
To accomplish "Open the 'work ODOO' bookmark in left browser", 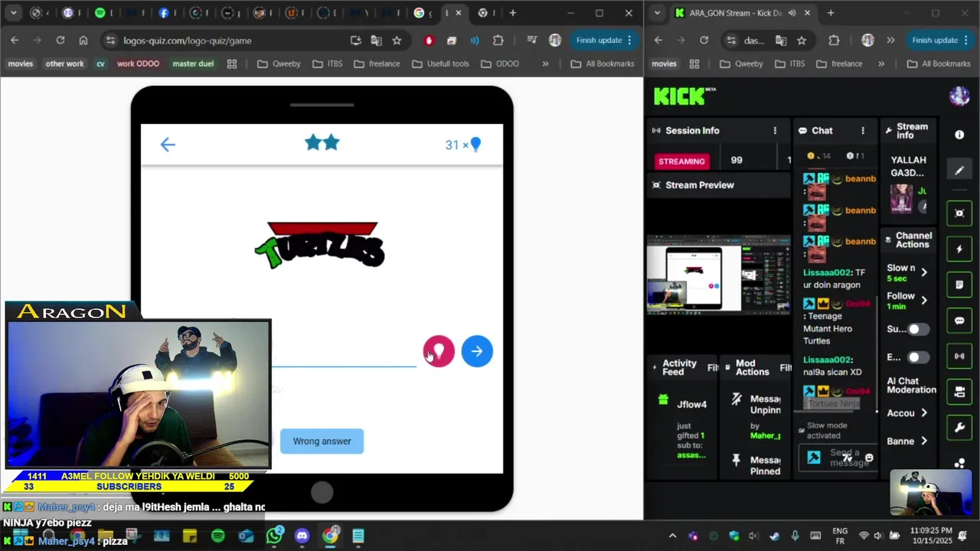I will (138, 64).
